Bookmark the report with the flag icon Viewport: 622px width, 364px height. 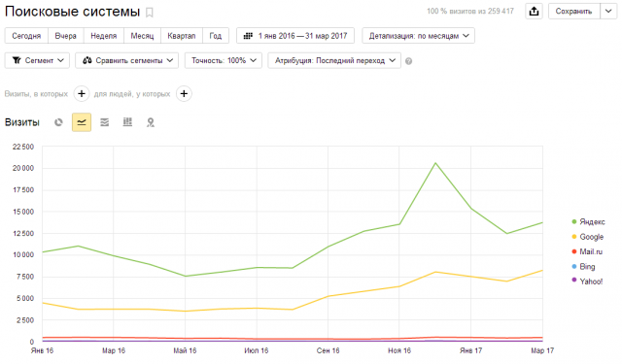pos(150,13)
